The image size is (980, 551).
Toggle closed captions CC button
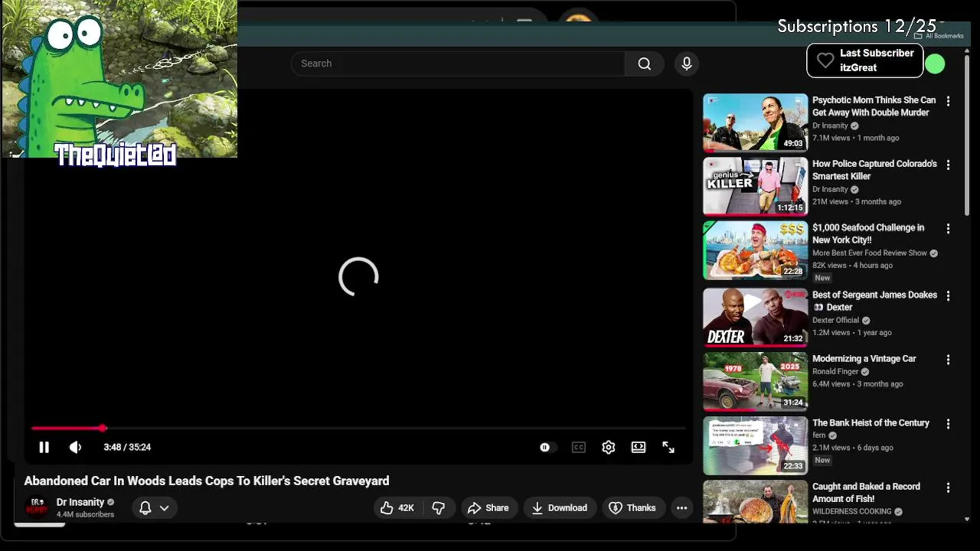(578, 447)
